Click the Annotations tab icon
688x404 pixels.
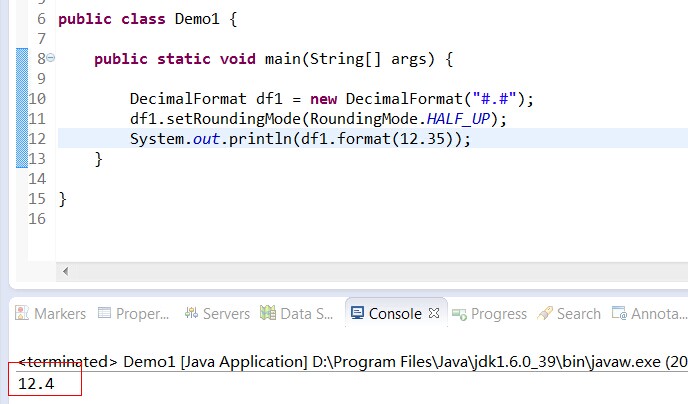pyautogui.click(x=620, y=313)
